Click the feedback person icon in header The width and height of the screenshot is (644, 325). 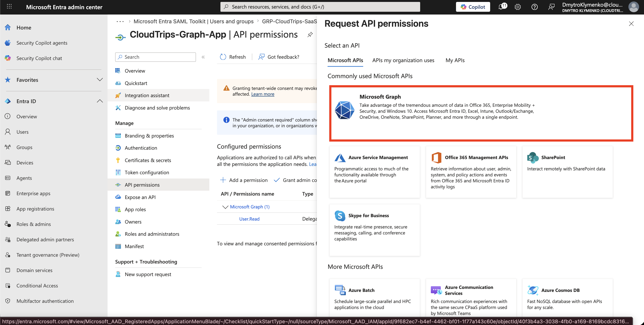coord(551,7)
